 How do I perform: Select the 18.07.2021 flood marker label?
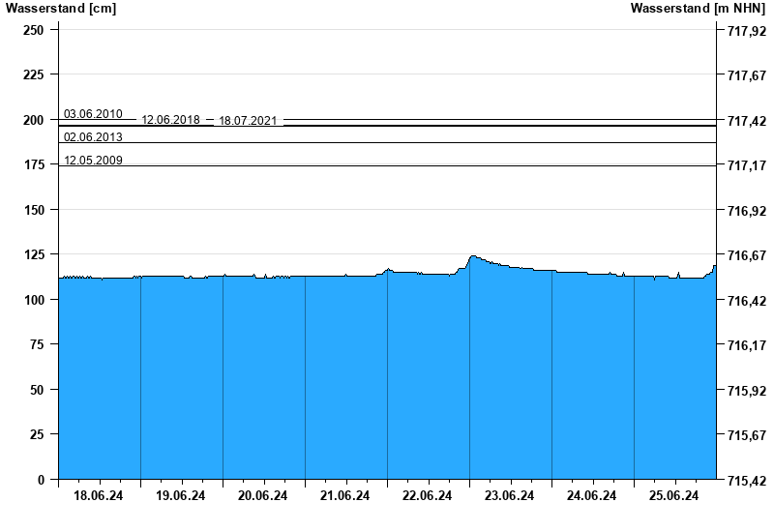(248, 121)
